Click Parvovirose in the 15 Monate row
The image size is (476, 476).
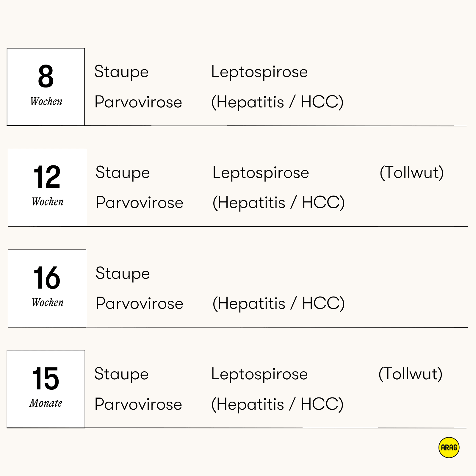pos(138,404)
